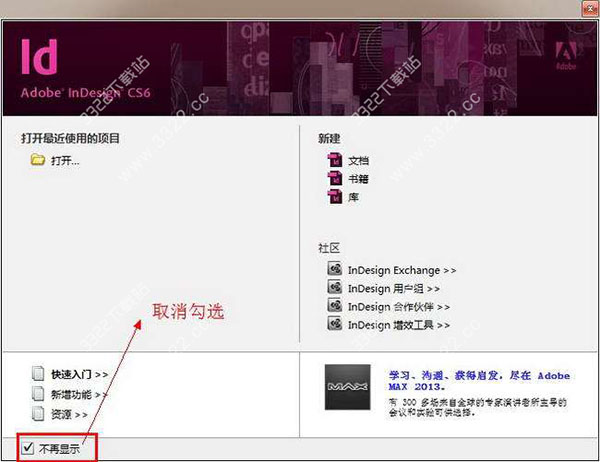Click the icon beside InDesign 用户组
600x462 pixels.
pyautogui.click(x=334, y=287)
